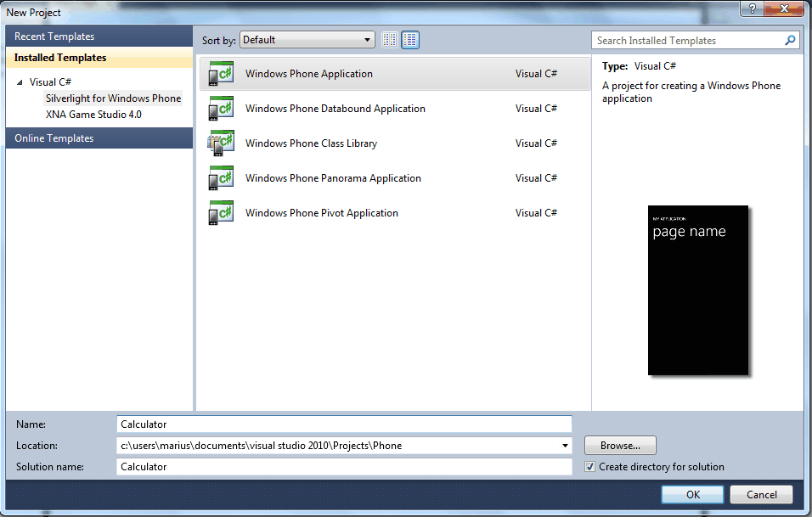Viewport: 812px width, 517px height.
Task: Click the search magnifier icon
Action: 790,40
